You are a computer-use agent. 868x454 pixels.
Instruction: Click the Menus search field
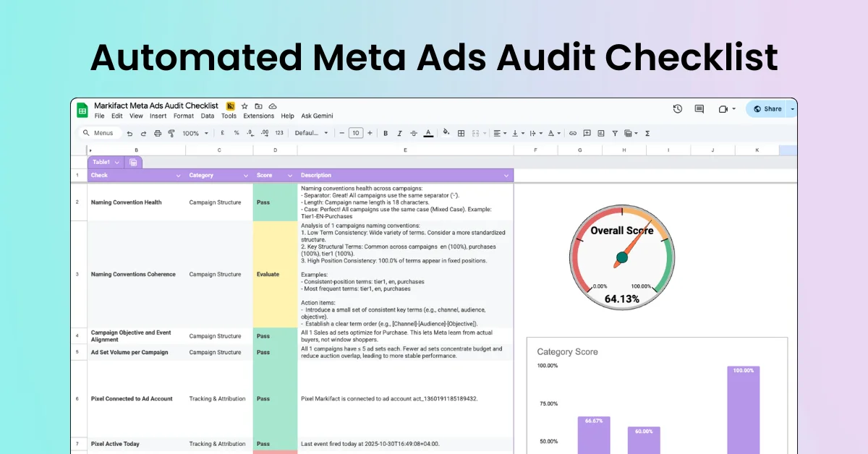[99, 133]
